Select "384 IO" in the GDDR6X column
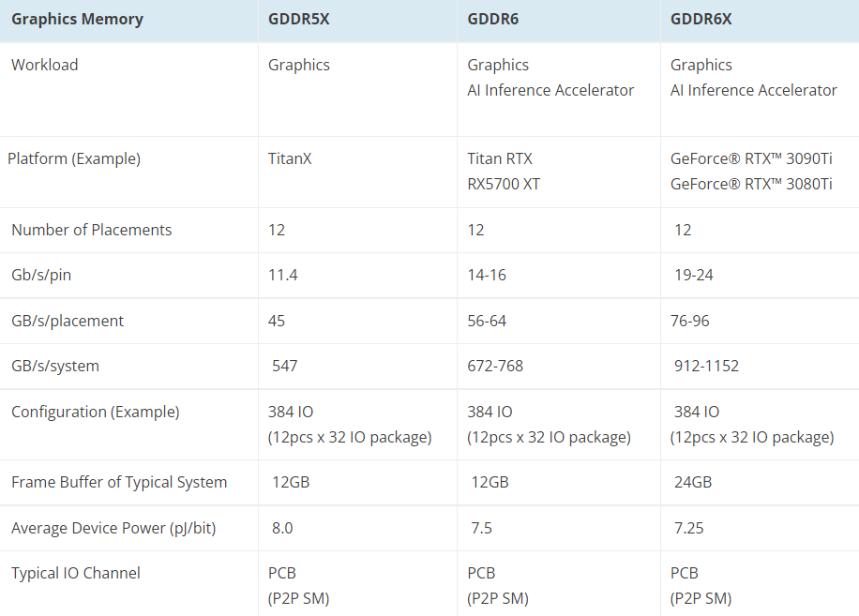The image size is (859, 616). click(x=697, y=412)
